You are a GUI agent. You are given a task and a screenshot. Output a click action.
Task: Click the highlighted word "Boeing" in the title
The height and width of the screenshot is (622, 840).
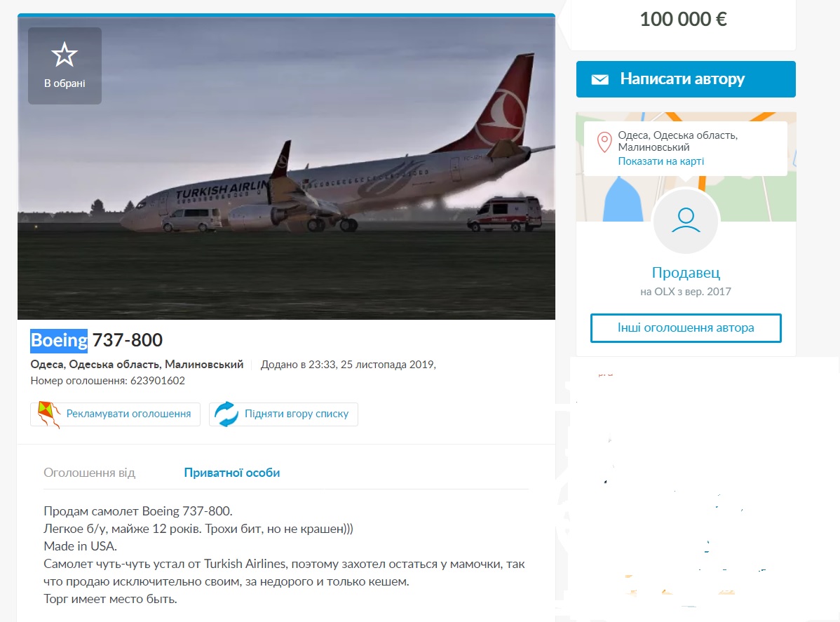[59, 341]
